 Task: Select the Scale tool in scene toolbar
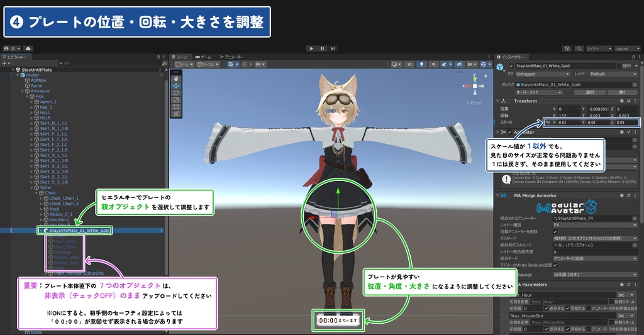(176, 100)
